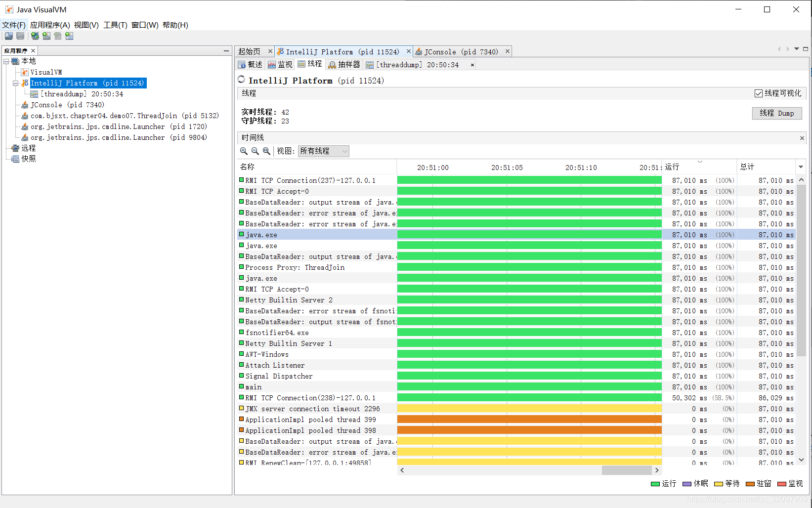Click the 远程 remote hosts icon
The height and width of the screenshot is (508, 812).
pyautogui.click(x=15, y=148)
